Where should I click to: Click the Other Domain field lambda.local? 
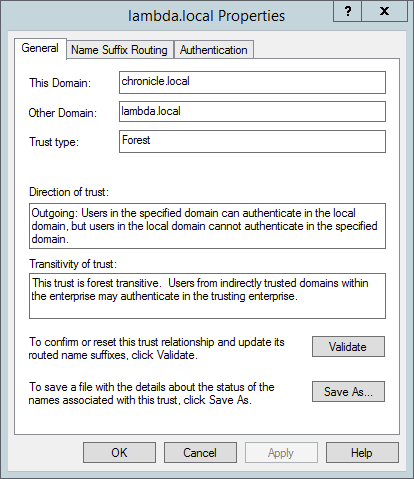252,112
